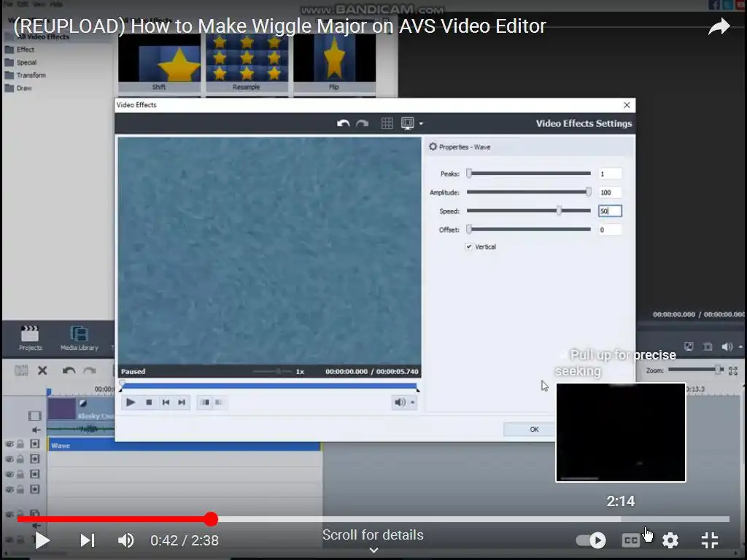Focus the Speed value field showing 50

610,211
